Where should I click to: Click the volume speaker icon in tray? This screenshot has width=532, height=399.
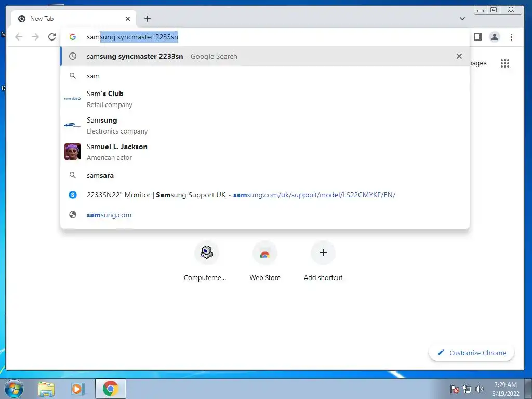click(x=480, y=389)
